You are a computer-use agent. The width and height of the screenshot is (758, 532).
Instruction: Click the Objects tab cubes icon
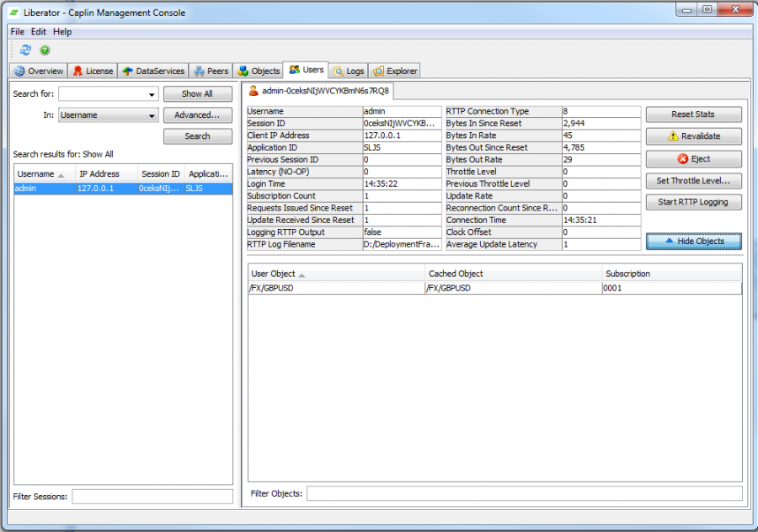pyautogui.click(x=243, y=71)
